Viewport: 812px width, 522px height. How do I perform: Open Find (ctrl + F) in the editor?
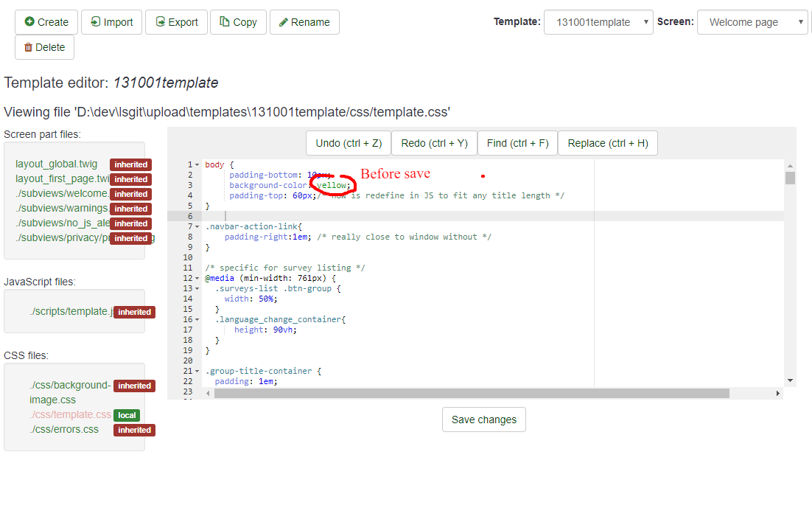point(517,143)
